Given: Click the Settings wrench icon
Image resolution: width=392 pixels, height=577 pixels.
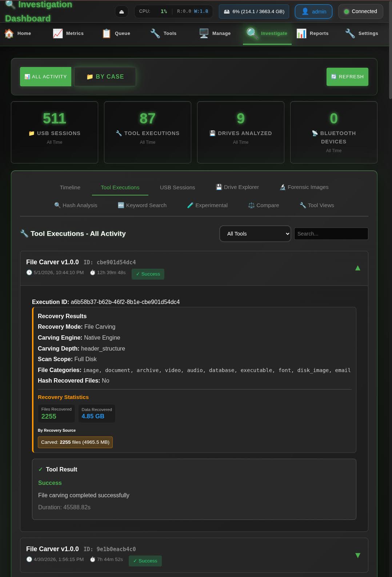Looking at the screenshot, I should click(x=350, y=33).
